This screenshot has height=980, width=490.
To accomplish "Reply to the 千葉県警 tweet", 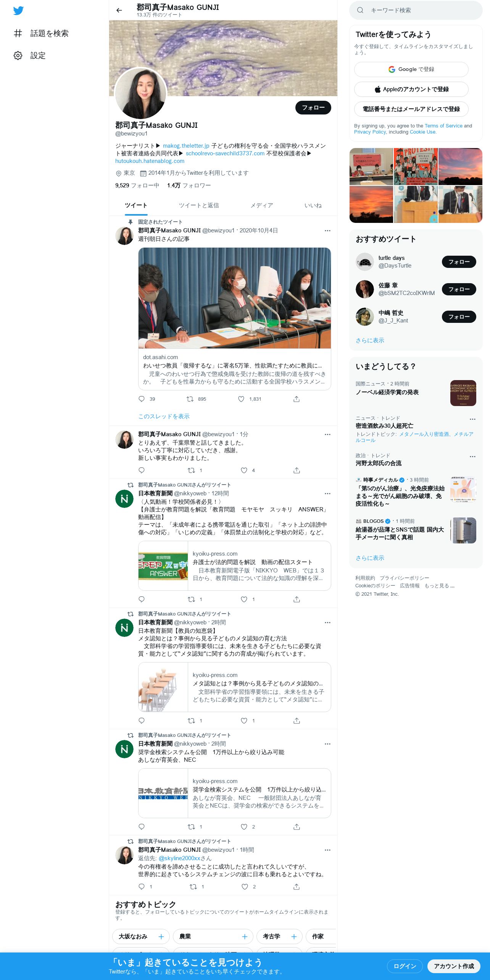I will (142, 470).
